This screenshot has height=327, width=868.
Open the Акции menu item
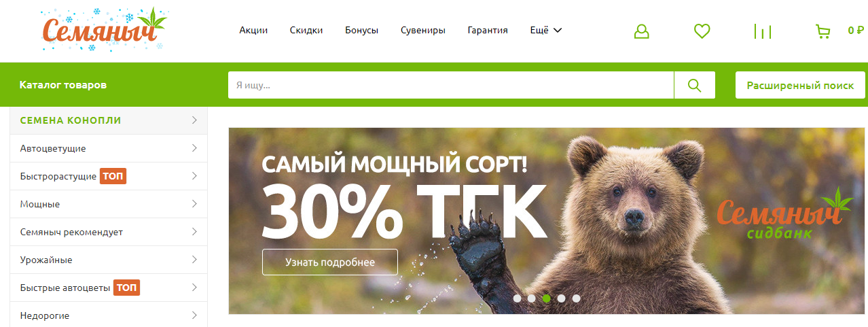tap(253, 30)
